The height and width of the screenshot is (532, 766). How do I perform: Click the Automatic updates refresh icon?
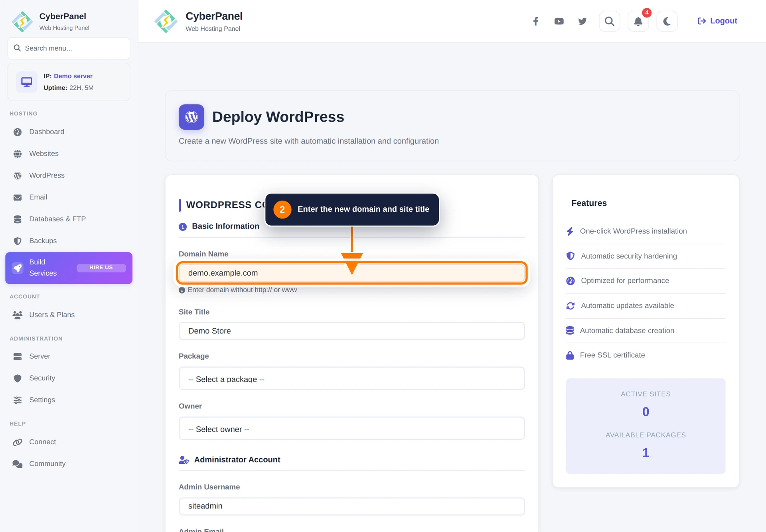pyautogui.click(x=571, y=306)
